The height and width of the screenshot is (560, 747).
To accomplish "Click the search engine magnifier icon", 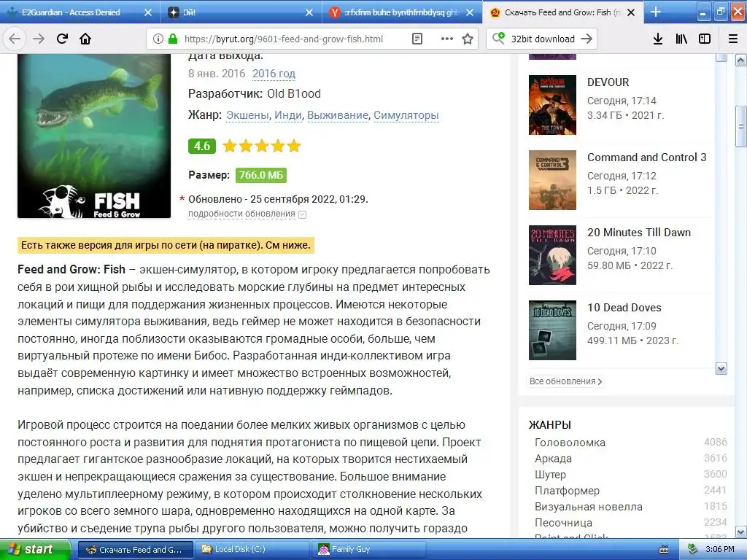I will [498, 38].
